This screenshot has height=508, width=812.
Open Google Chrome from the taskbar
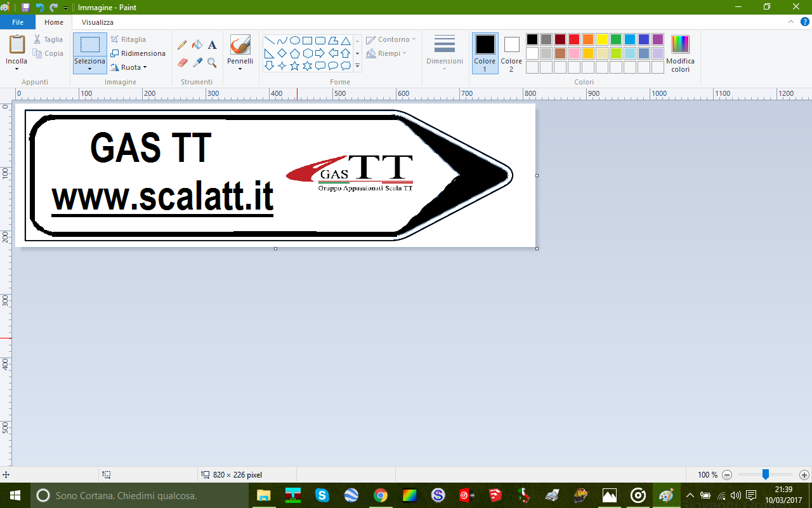tap(381, 495)
